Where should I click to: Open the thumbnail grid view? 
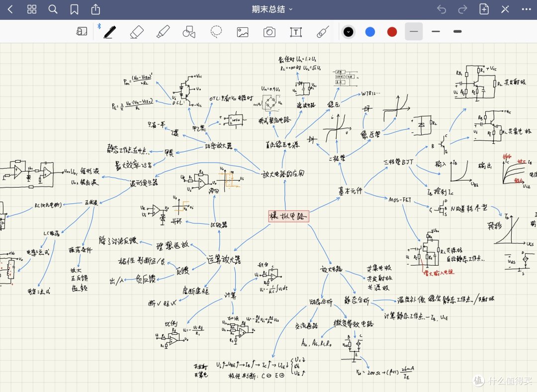[x=31, y=9]
